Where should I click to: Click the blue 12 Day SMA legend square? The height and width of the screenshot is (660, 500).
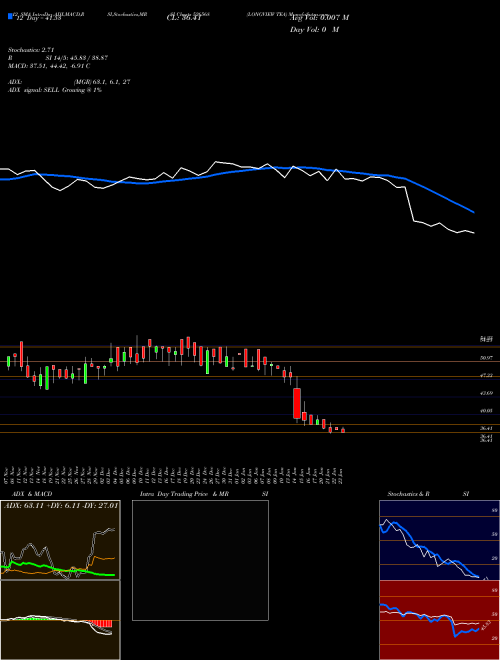(x=10, y=17)
